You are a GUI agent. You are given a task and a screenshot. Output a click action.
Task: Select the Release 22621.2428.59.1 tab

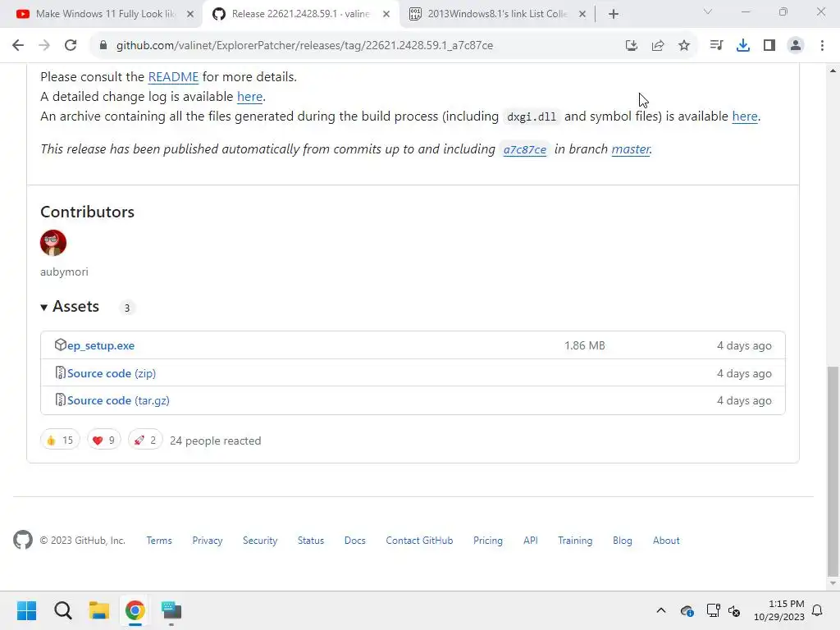coord(300,14)
